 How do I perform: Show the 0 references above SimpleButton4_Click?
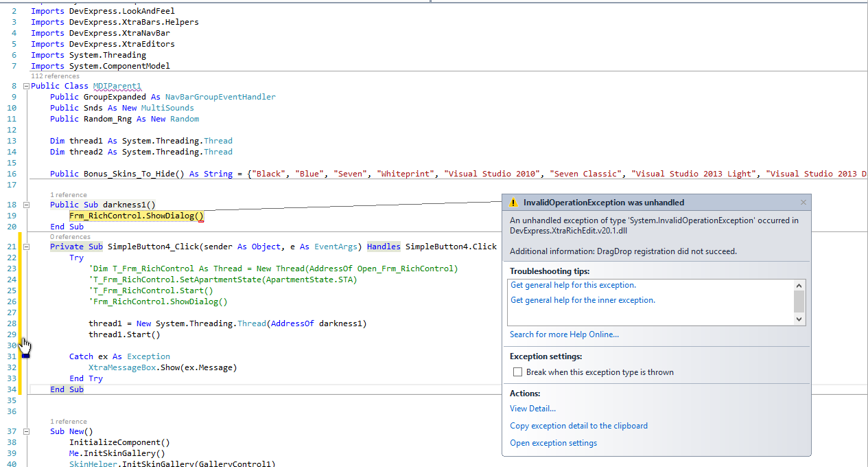tap(71, 236)
